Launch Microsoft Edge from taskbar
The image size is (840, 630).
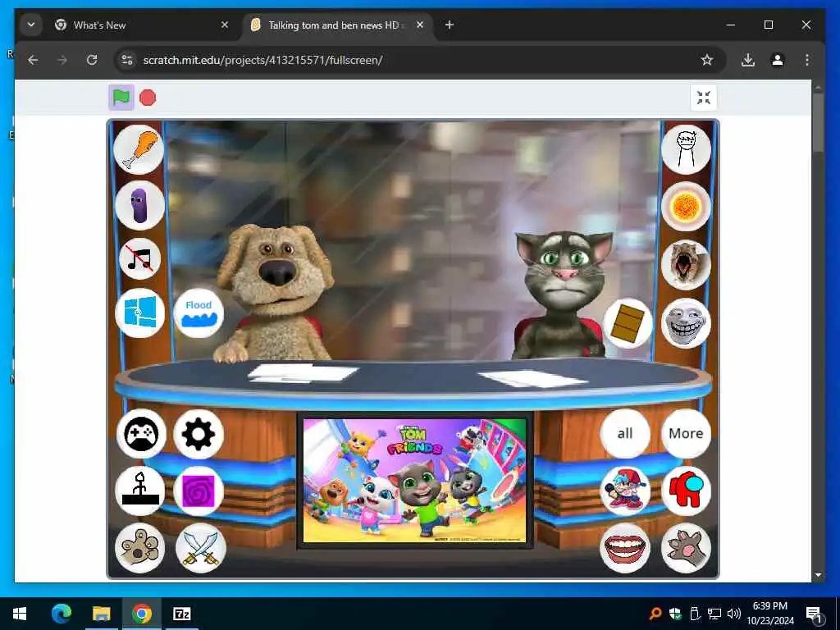(x=61, y=614)
